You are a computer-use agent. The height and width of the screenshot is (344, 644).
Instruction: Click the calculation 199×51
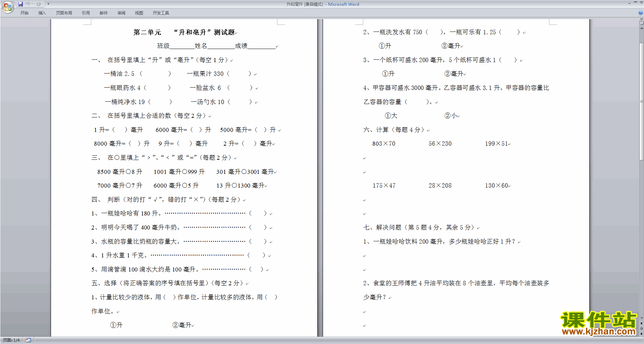[x=496, y=144]
